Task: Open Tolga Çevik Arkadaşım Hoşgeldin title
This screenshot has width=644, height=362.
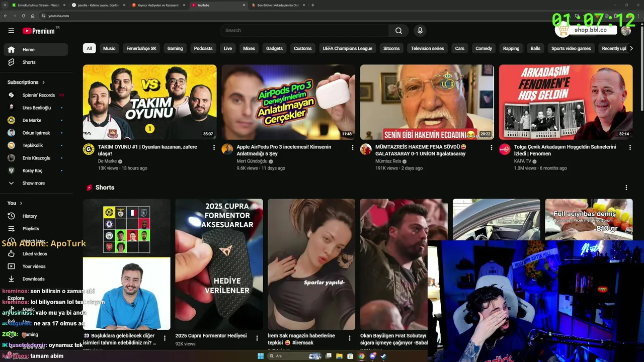Action: pos(565,150)
